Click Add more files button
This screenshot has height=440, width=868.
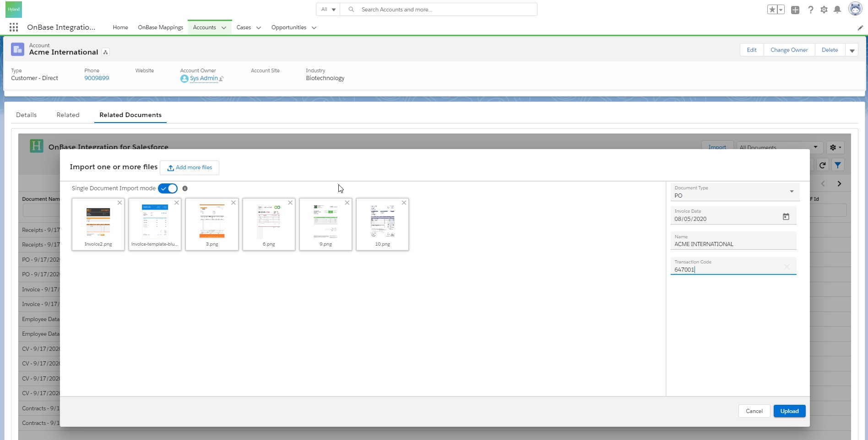point(190,167)
